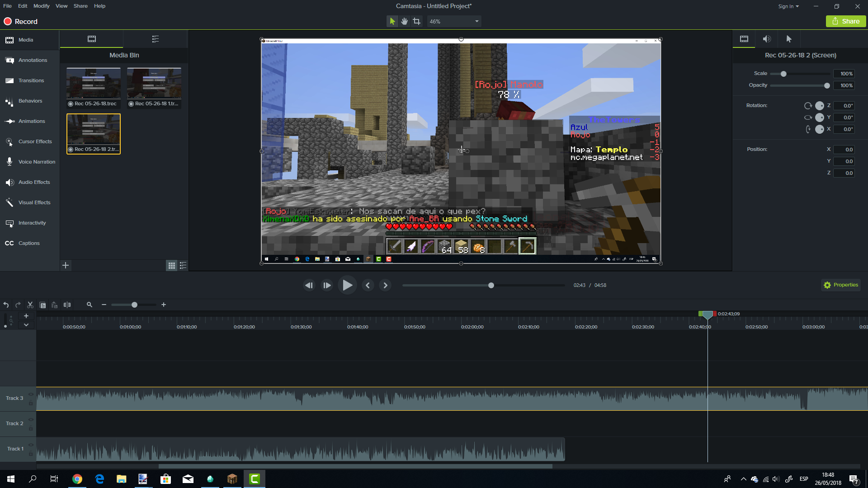The height and width of the screenshot is (488, 868).
Task: Enable the Crop tool above the canvas
Action: (417, 21)
